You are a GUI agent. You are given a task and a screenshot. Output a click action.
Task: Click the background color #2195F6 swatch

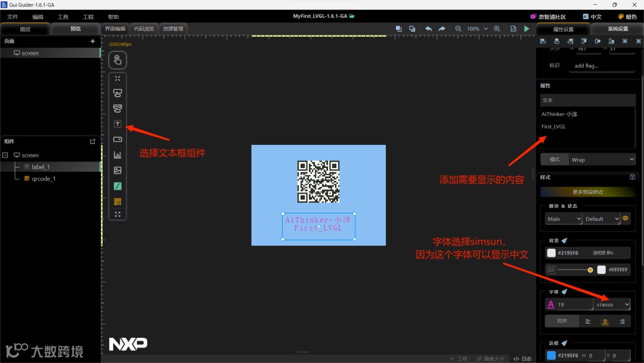[x=551, y=252]
